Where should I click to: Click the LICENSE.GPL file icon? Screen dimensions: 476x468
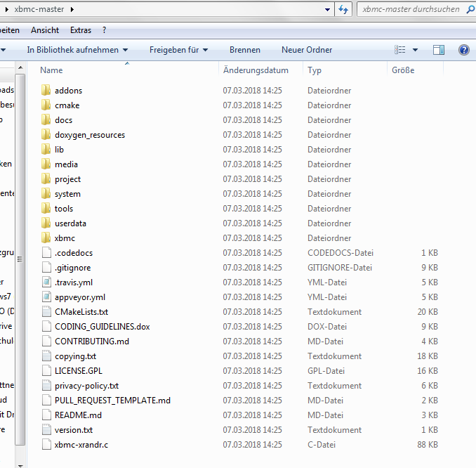(x=46, y=371)
